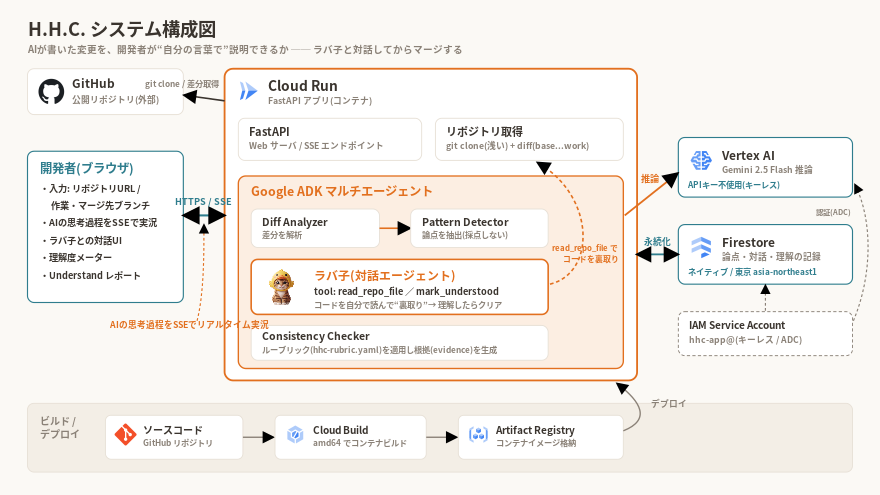Screen dimensions: 880x495
Task: Click the 理解度メーター bullet item
Action: pyautogui.click(x=77, y=258)
